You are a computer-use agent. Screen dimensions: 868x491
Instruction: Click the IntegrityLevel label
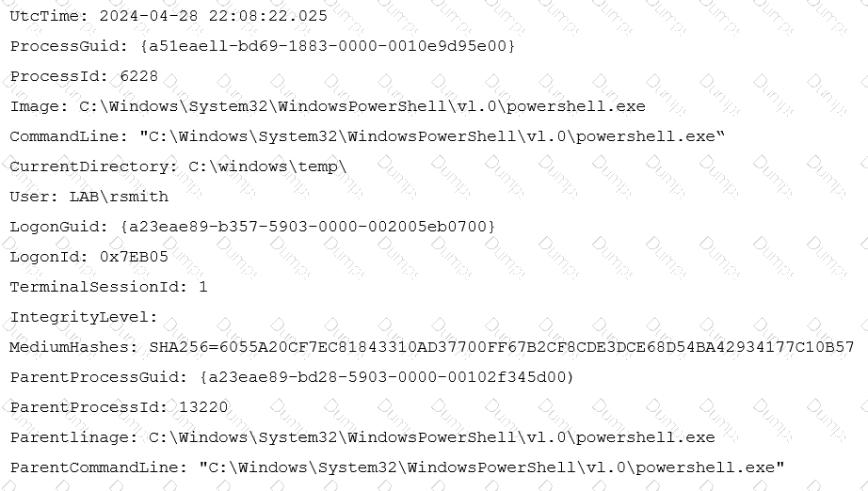[x=84, y=317]
